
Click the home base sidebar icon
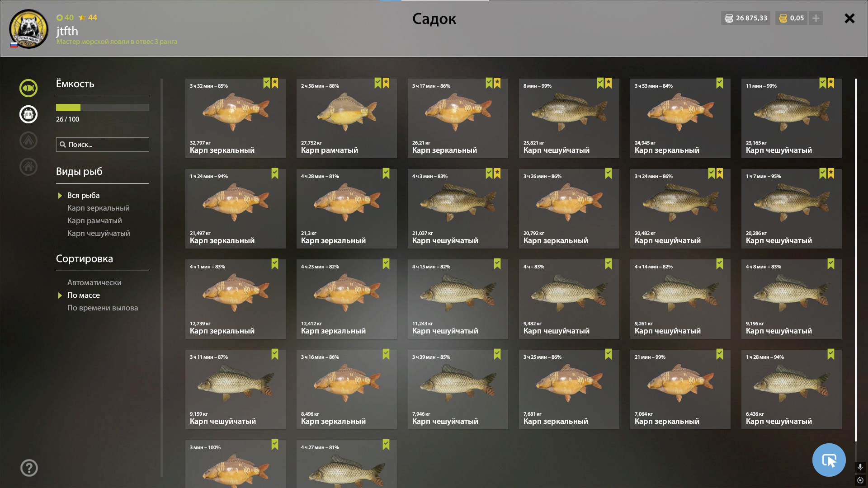(28, 167)
